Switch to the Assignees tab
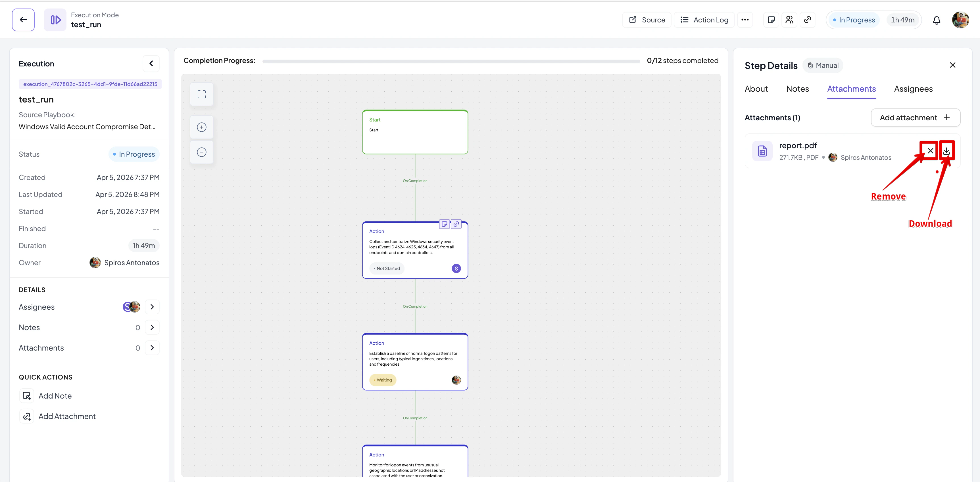 (x=913, y=89)
